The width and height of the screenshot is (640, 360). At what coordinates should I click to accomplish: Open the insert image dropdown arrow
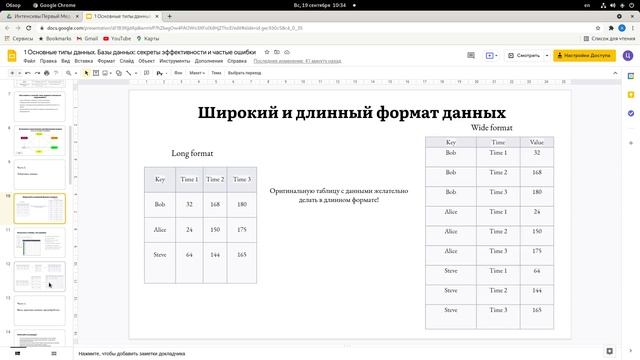click(x=111, y=73)
